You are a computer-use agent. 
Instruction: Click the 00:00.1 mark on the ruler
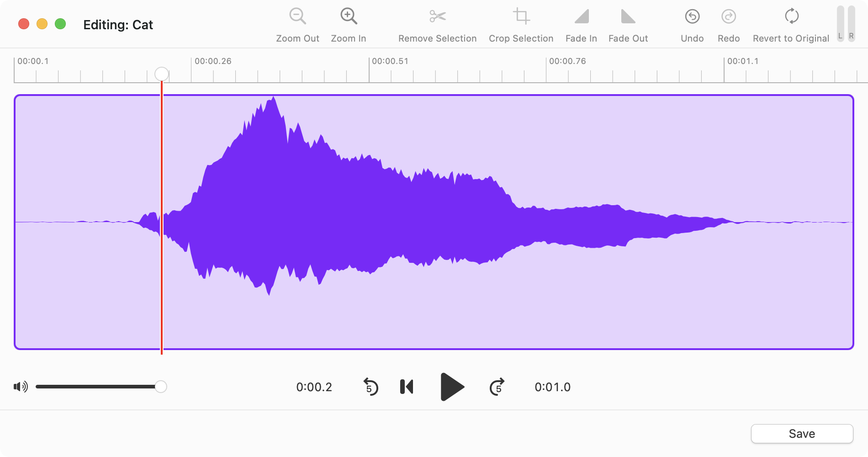(x=33, y=61)
